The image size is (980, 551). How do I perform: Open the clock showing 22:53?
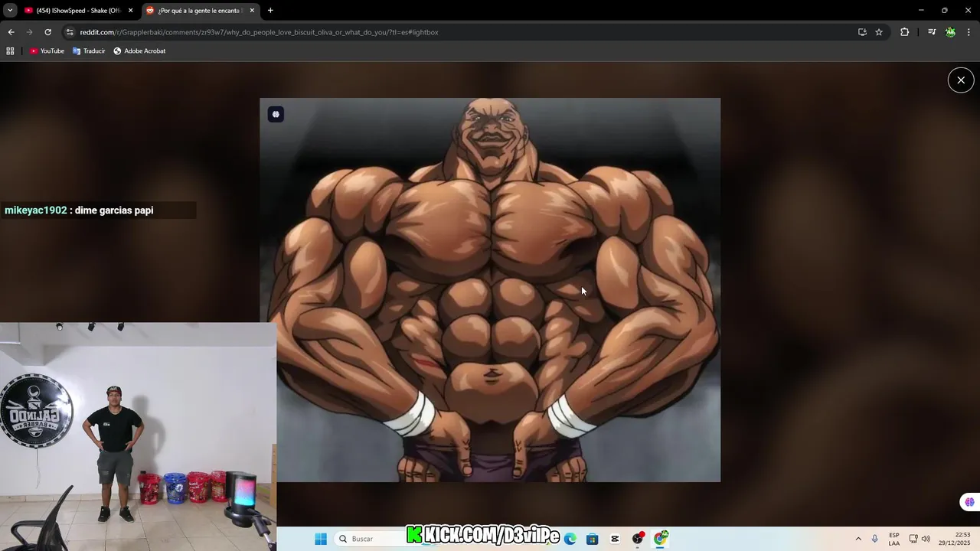pos(955,539)
